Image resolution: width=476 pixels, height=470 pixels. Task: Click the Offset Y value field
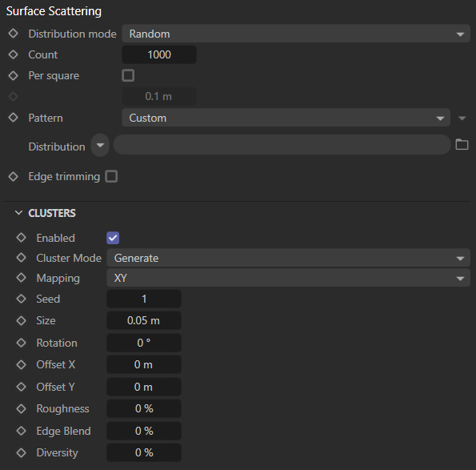[144, 387]
